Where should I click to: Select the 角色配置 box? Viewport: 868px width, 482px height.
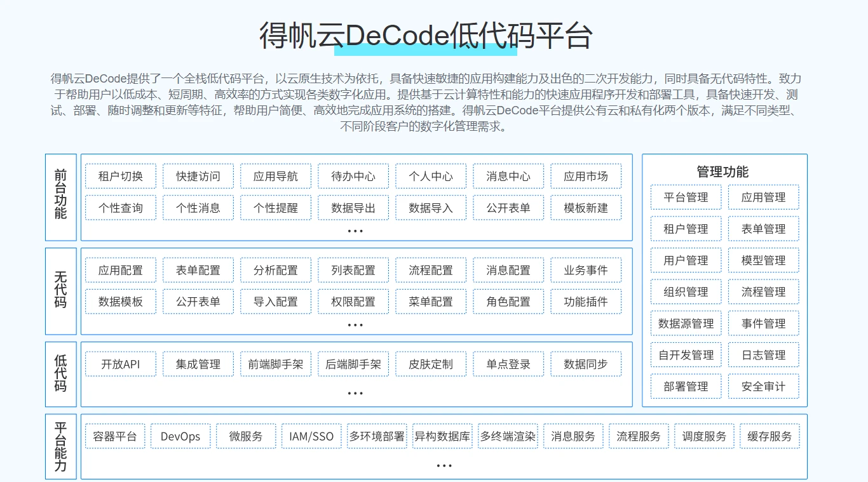(x=508, y=302)
